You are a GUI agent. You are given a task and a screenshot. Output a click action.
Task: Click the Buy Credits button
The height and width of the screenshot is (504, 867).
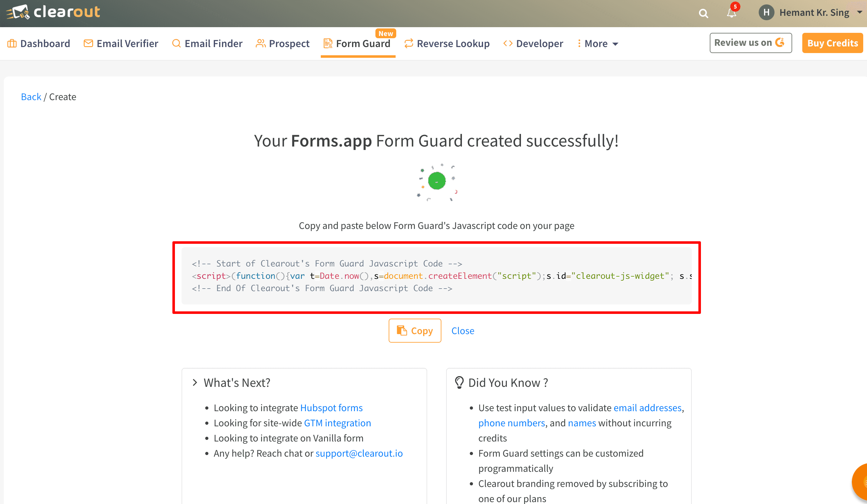(832, 43)
